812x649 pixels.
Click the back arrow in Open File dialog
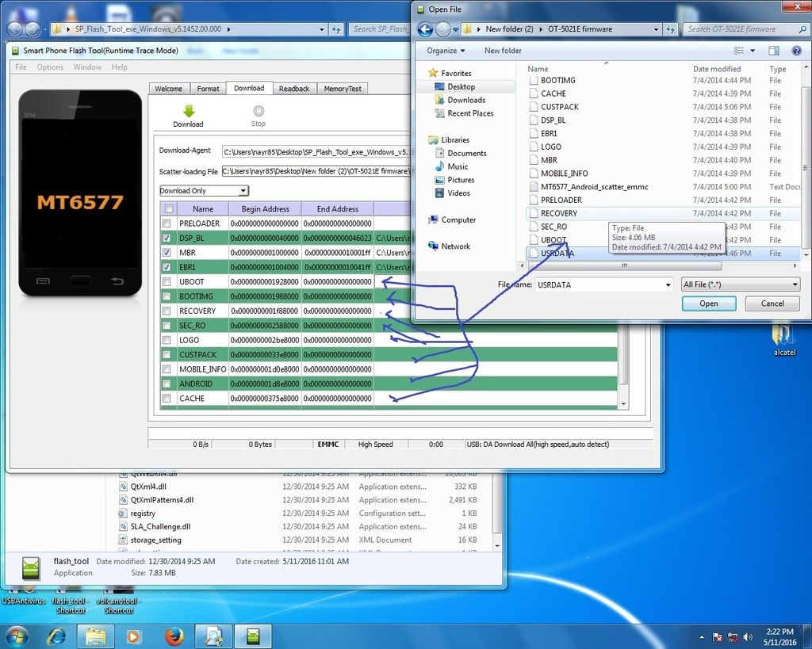click(x=425, y=29)
